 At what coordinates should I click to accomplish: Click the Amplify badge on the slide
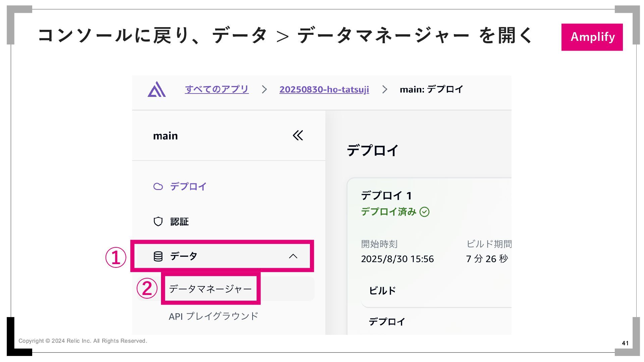point(592,37)
